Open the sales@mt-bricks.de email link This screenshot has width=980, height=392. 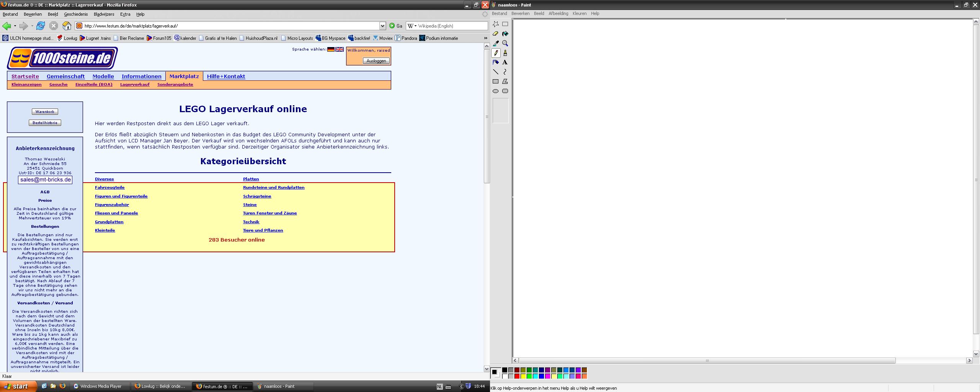click(45, 180)
